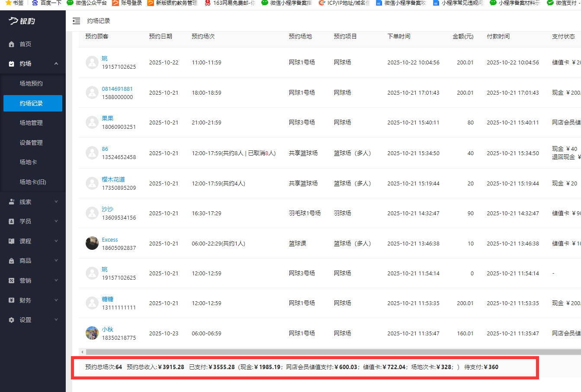Screen dimensions: 581x392
Task: Open the 场地预约 menu item
Action: [31, 83]
